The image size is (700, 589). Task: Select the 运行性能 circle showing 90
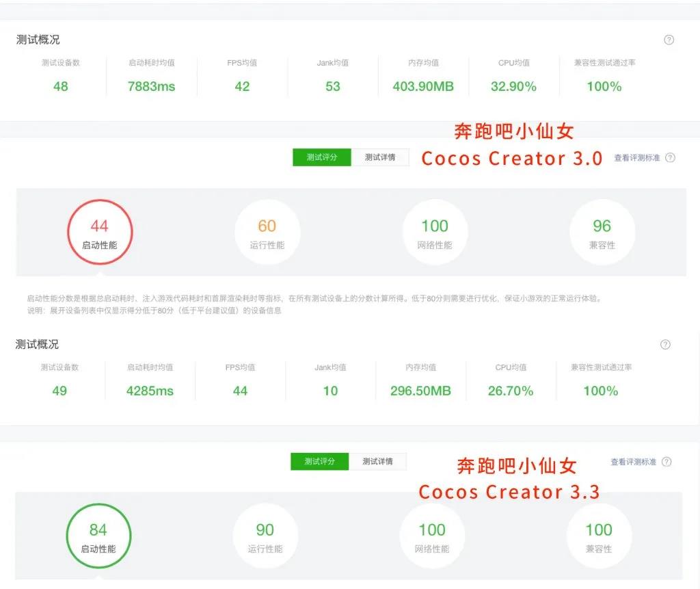[265, 536]
